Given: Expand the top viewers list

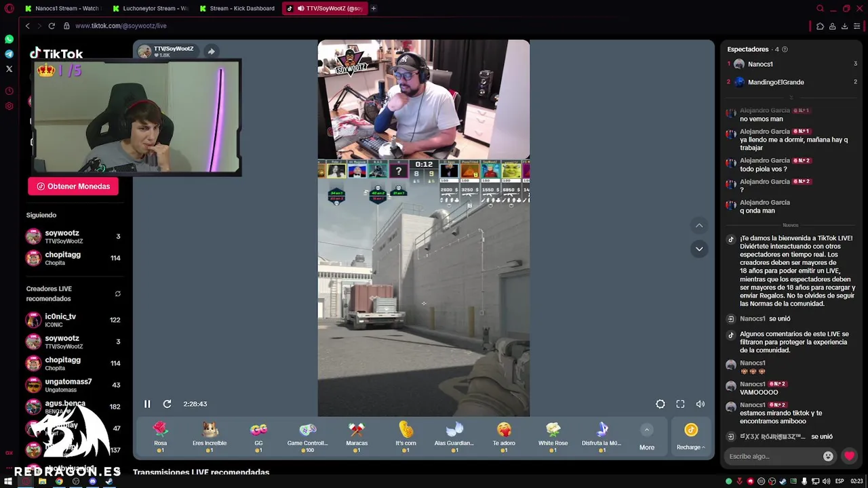Looking at the screenshot, I should pos(791,98).
